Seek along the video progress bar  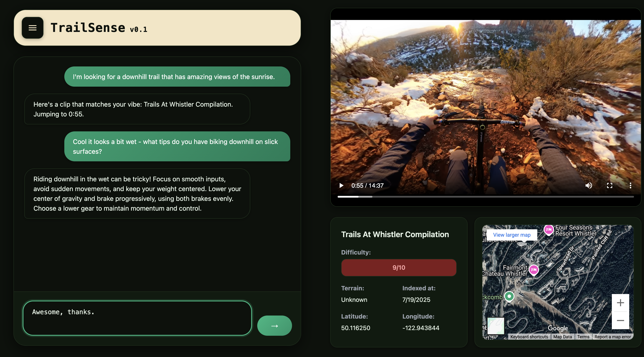click(485, 197)
